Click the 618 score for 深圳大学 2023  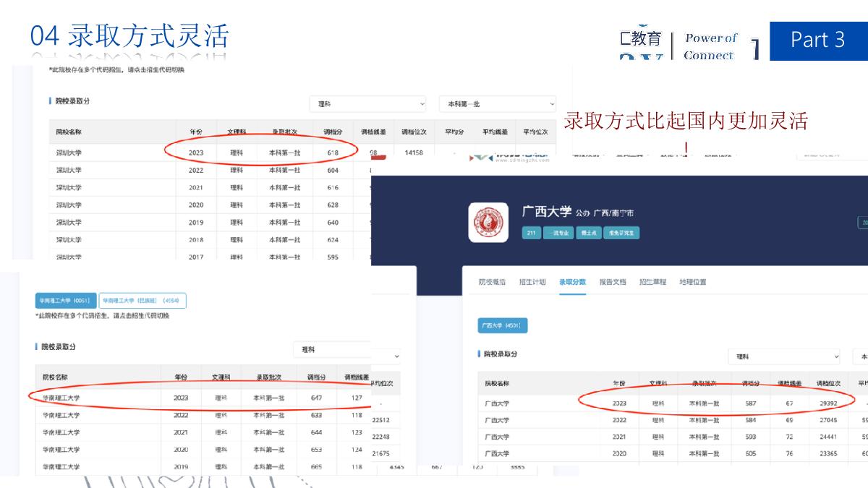(x=333, y=153)
